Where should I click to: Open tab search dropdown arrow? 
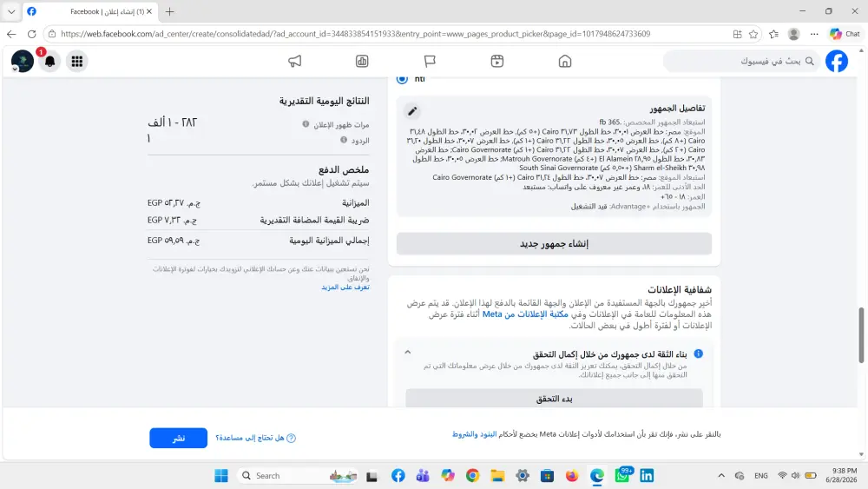[x=11, y=11]
